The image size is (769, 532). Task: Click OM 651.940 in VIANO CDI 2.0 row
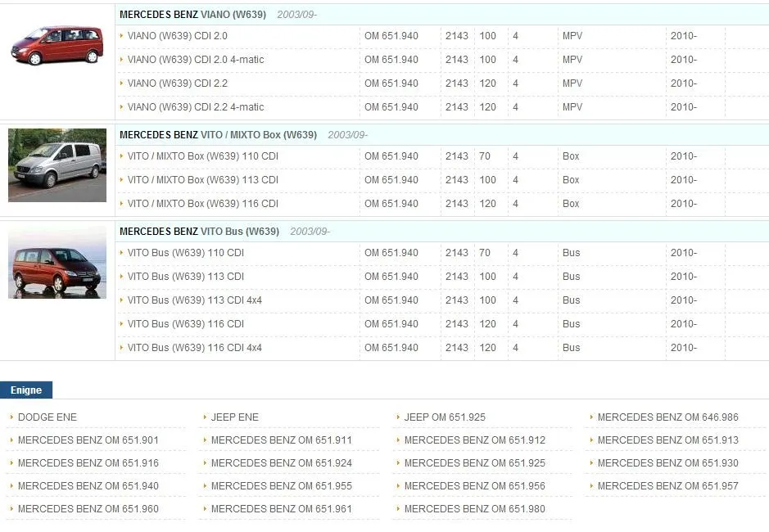[391, 36]
